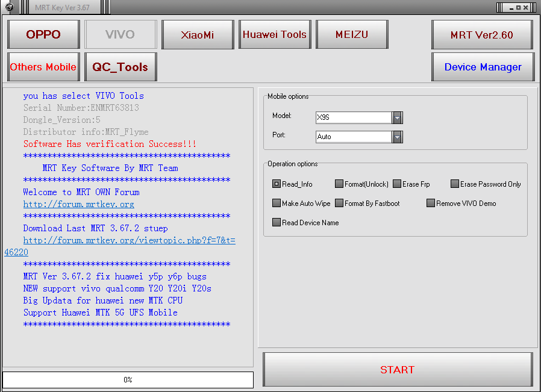Enable Remove VIVO Demo
Image resolution: width=541 pixels, height=392 pixels.
pos(431,203)
